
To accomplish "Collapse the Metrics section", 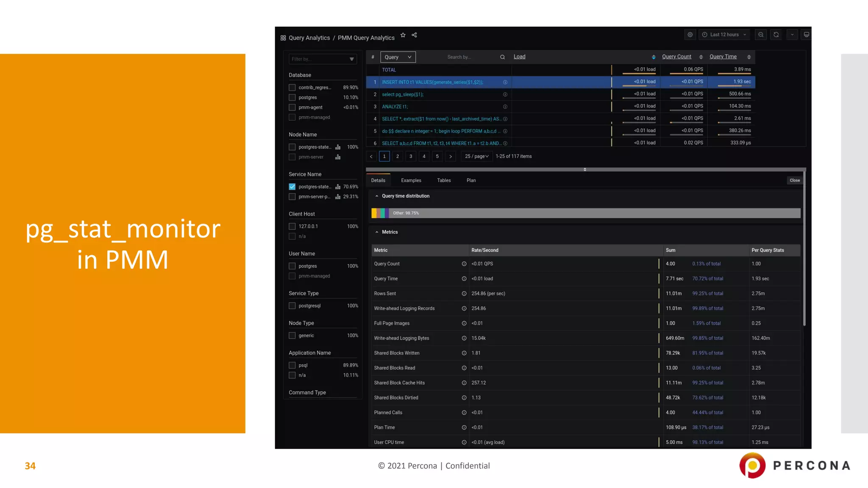I will pos(377,232).
